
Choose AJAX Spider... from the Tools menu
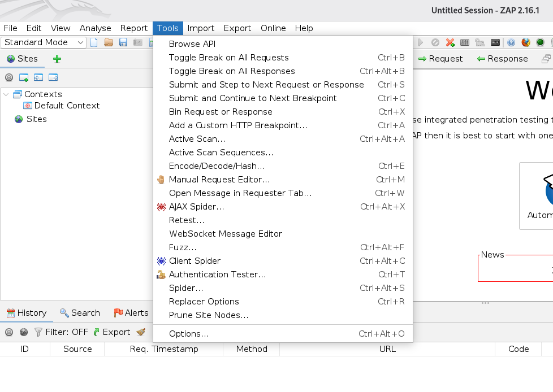point(283,207)
